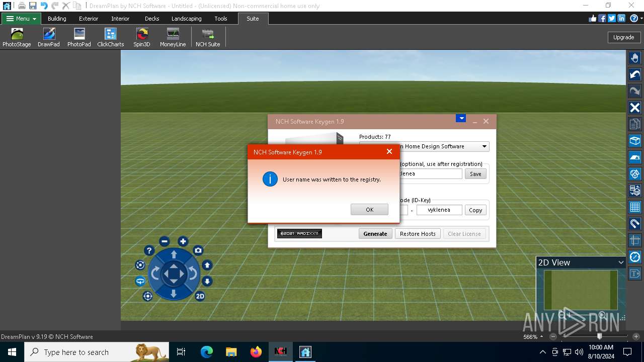This screenshot has width=644, height=362.
Task: Click the ID-Key field containing vyklenea
Action: [x=439, y=210]
